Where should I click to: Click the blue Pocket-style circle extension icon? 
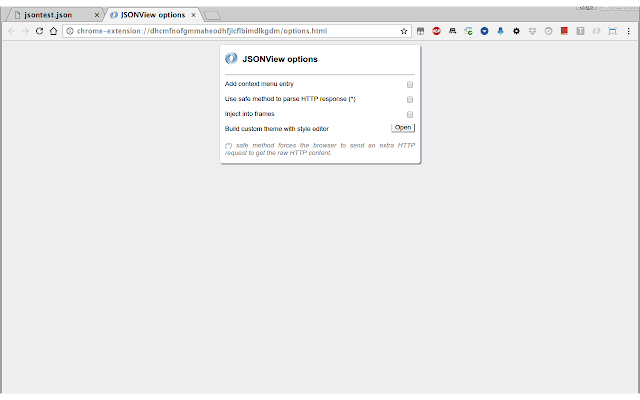(484, 31)
